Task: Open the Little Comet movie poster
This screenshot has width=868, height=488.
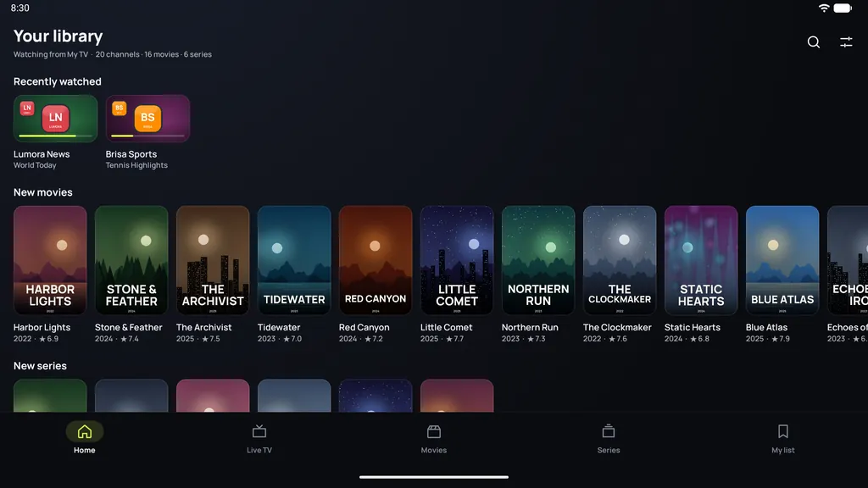Action: 457,260
